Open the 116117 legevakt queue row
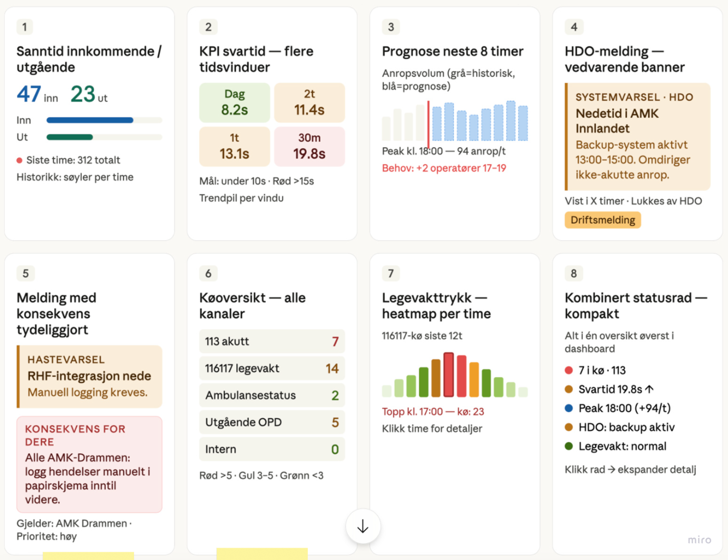This screenshot has height=560, width=728. click(x=272, y=368)
